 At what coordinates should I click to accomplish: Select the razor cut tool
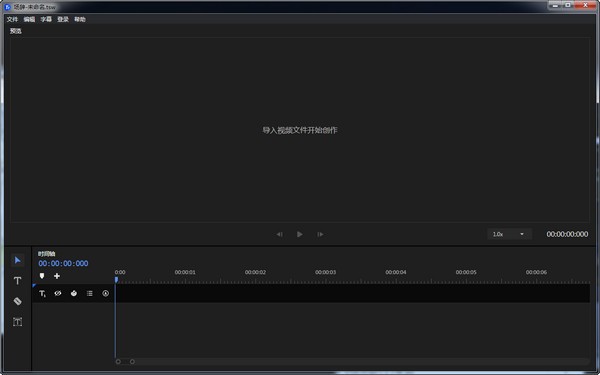(18, 301)
